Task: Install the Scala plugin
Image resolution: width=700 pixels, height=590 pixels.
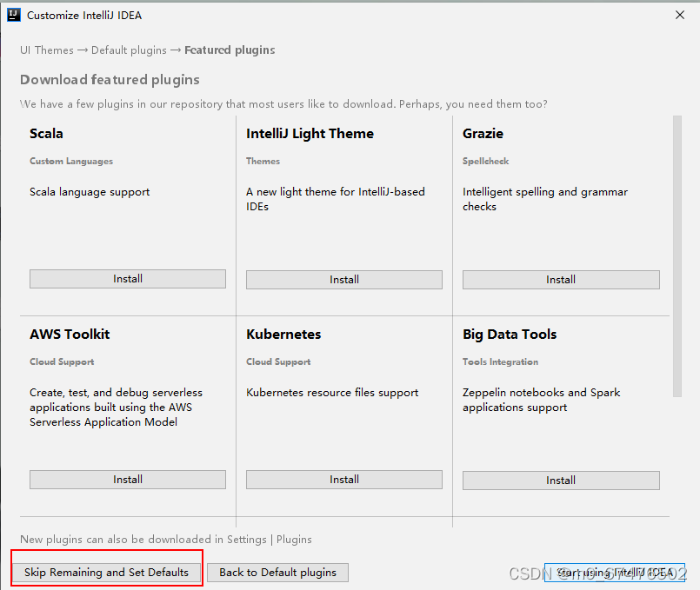Action: 128,279
